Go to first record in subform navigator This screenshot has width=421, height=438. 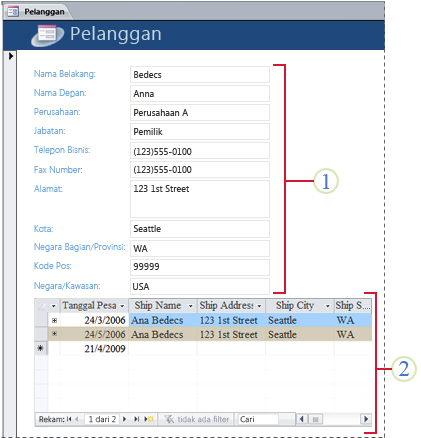69,419
